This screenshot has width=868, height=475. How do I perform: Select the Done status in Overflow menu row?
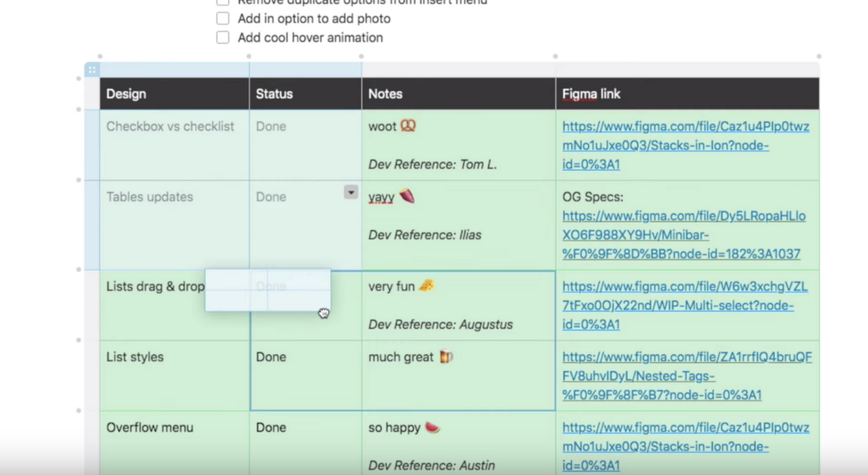pos(271,428)
